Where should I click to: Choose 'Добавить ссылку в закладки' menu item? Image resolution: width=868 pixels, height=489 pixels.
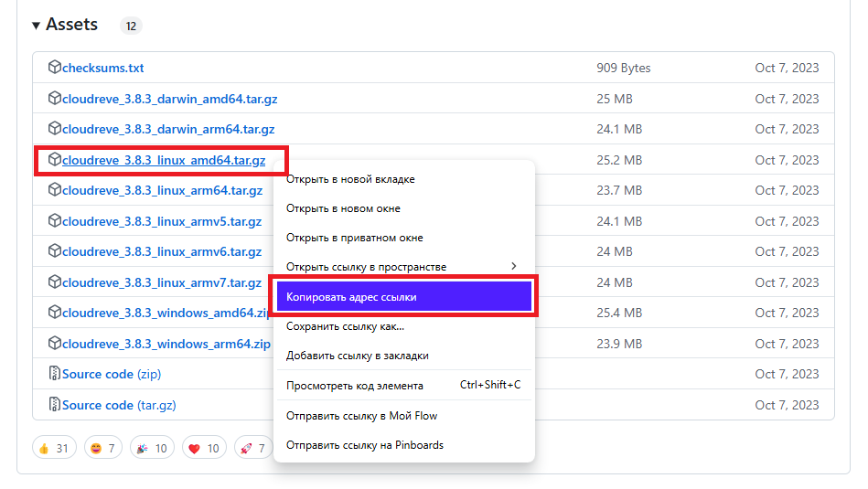404,356
